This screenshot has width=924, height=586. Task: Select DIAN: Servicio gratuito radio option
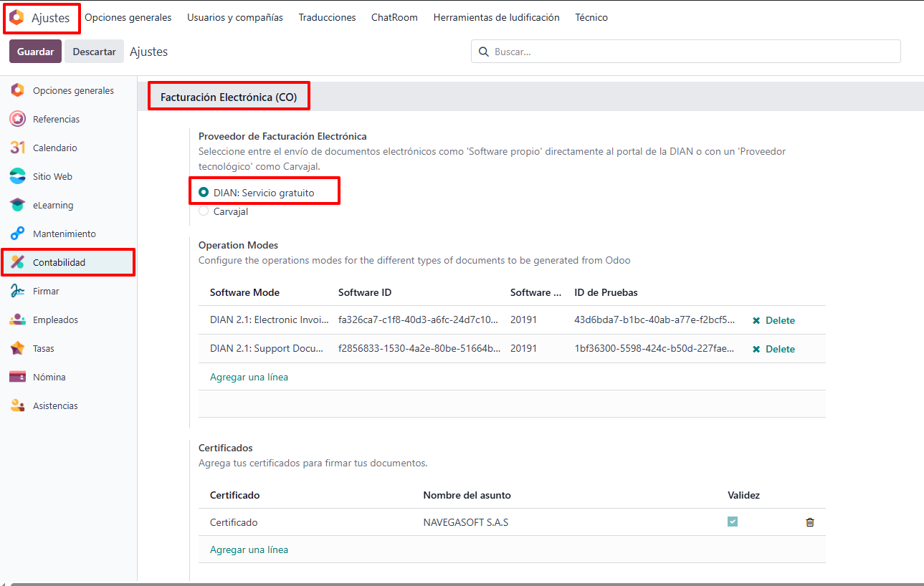tap(204, 193)
